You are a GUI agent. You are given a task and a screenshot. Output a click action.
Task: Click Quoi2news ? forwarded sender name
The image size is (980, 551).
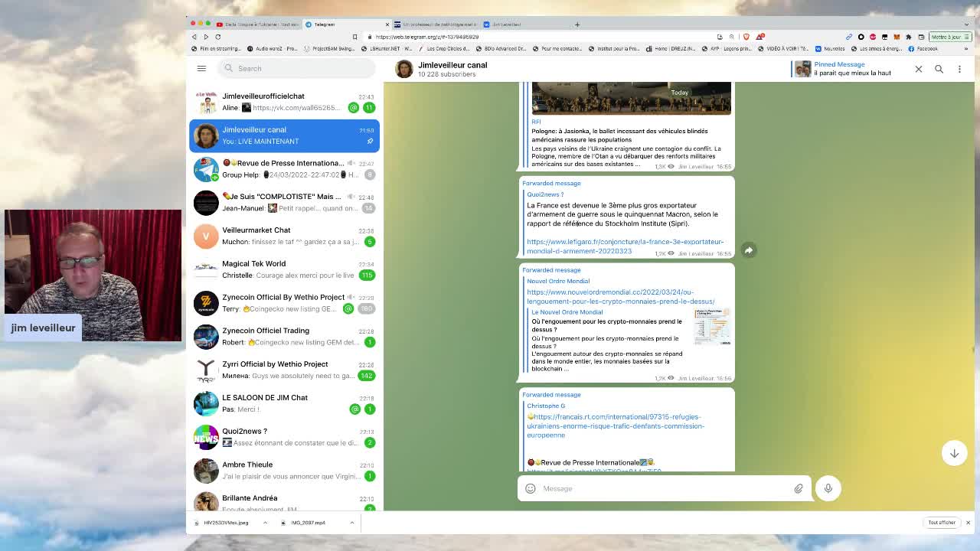[545, 194]
